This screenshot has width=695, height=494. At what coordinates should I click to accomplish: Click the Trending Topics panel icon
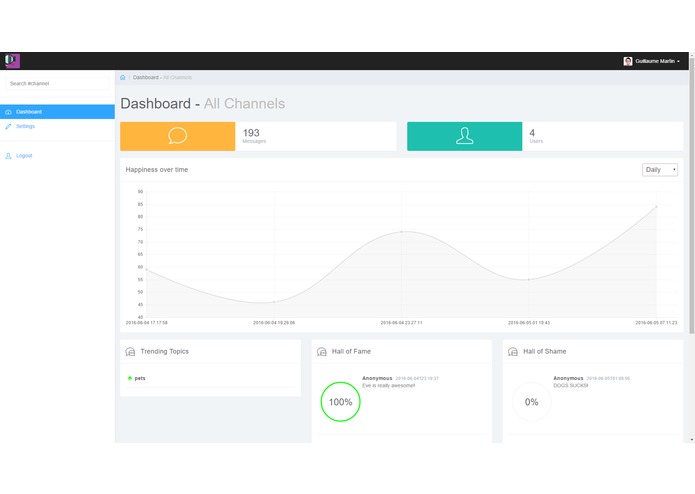point(130,352)
